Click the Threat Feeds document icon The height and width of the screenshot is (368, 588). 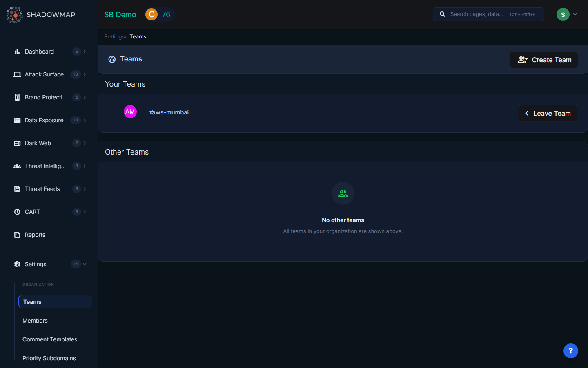[x=17, y=189]
